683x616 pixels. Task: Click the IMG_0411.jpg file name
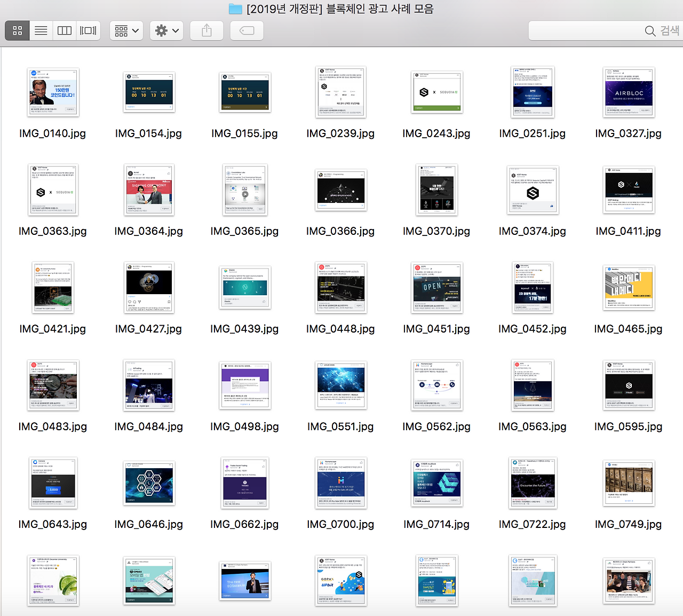629,231
